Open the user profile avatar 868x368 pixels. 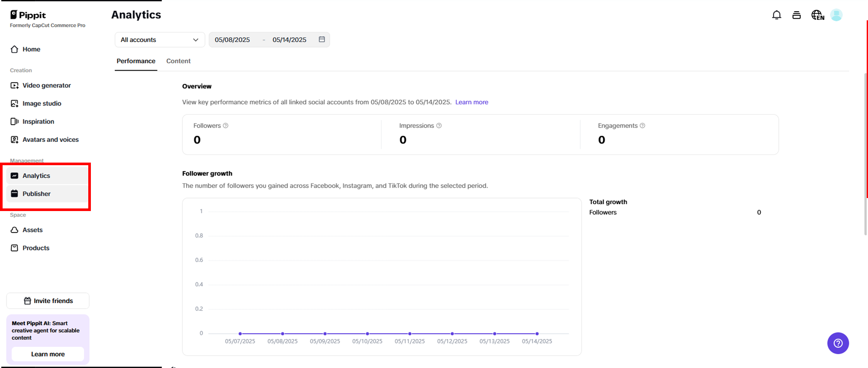pyautogui.click(x=836, y=15)
